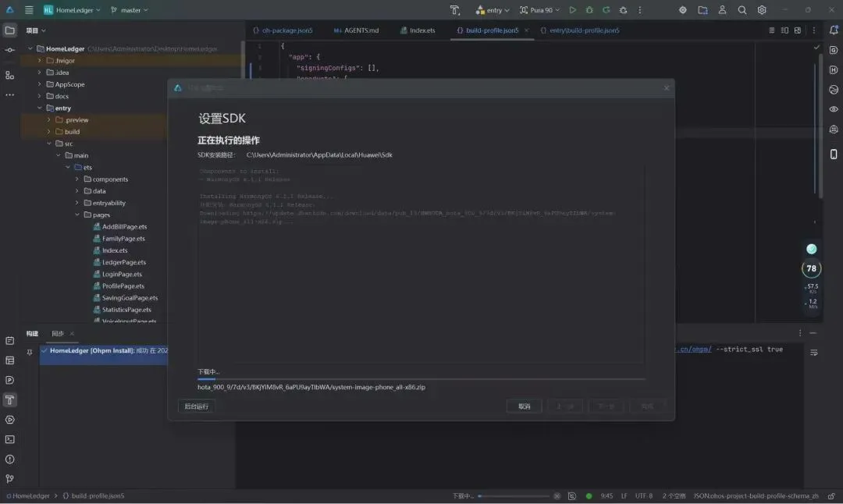Attach debugger using the gray bug icon
The width and height of the screenshot is (843, 504).
pos(623,9)
